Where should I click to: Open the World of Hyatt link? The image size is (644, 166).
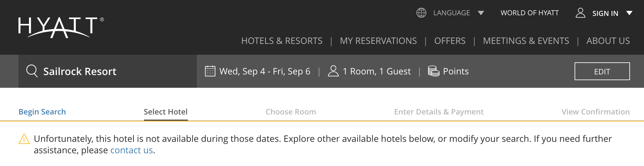[530, 13]
